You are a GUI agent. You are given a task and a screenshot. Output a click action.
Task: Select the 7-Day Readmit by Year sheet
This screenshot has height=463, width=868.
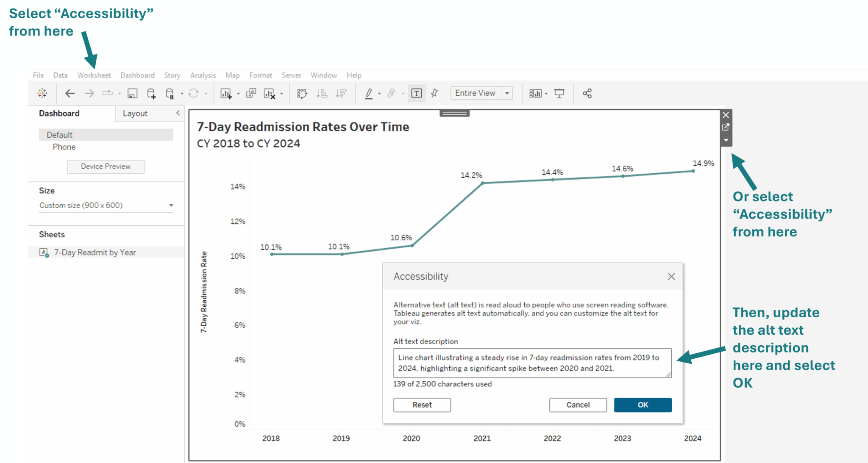(95, 252)
